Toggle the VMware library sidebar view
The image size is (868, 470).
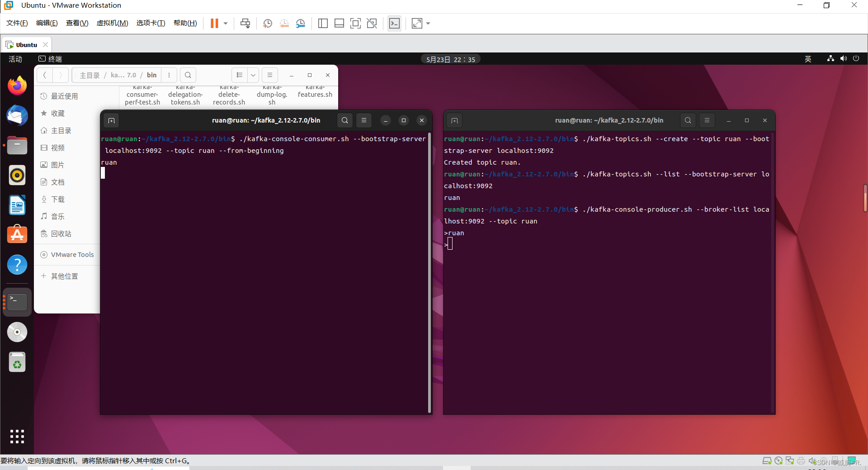click(x=323, y=23)
